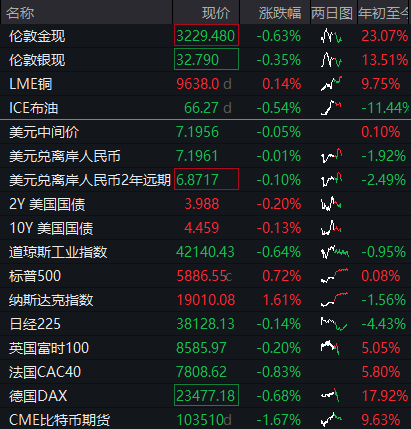Click gold year-to-date value 23.07%
The height and width of the screenshot is (429, 411).
[x=385, y=36]
